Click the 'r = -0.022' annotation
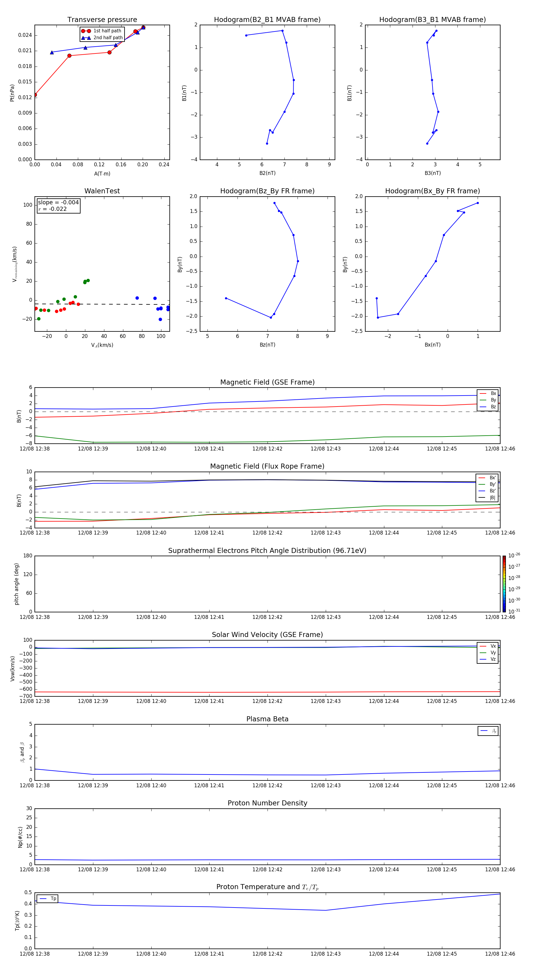This screenshot has height=980, width=535. click(x=53, y=209)
